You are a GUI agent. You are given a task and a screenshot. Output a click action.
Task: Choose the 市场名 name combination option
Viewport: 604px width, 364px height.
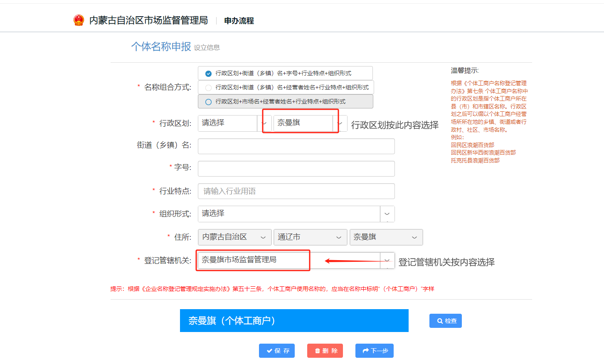tap(209, 102)
